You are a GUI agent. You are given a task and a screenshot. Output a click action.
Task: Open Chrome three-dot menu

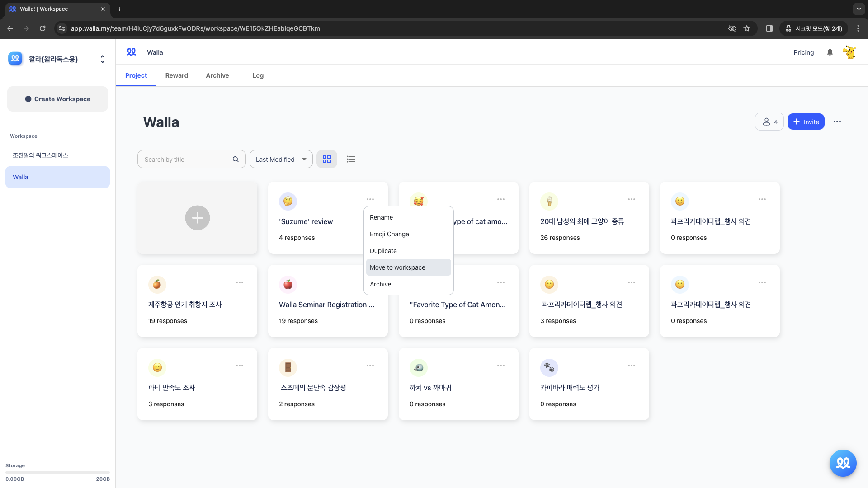[x=858, y=28]
